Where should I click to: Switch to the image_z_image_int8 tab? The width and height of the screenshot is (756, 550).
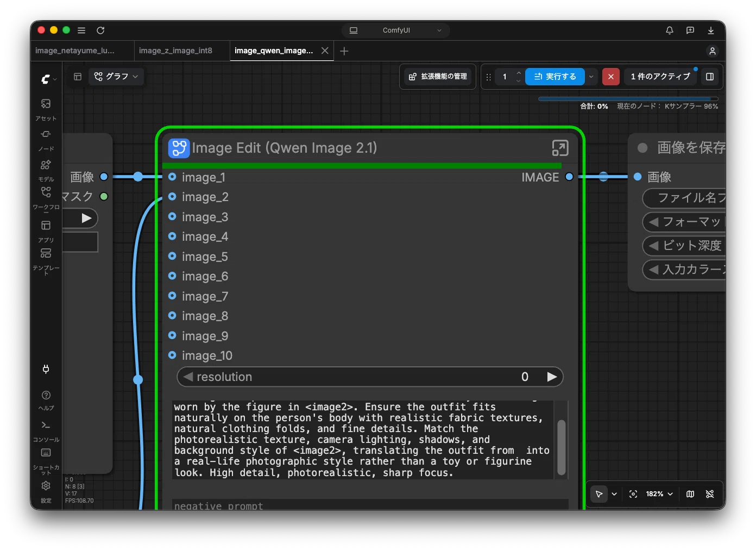175,51
